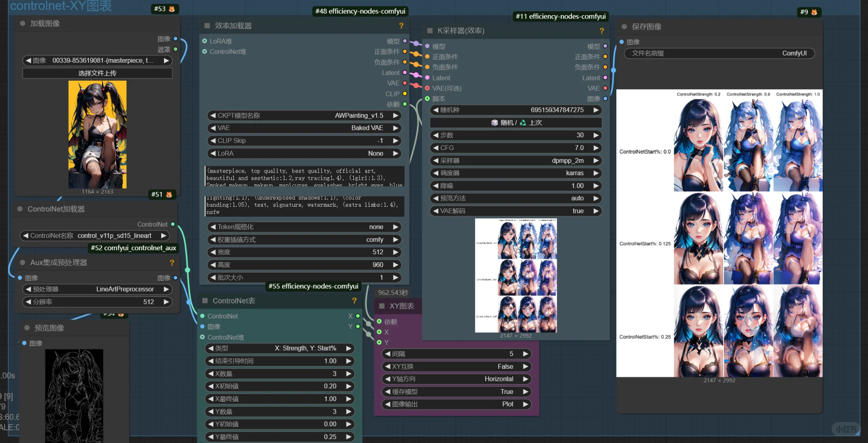This screenshot has height=443, width=868.
Task: Click the help icon on ControlNet表 node
Action: (x=354, y=301)
